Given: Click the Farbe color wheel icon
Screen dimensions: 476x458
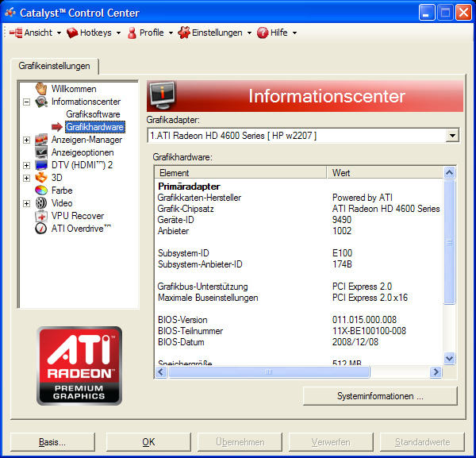Looking at the screenshot, I should (x=41, y=191).
